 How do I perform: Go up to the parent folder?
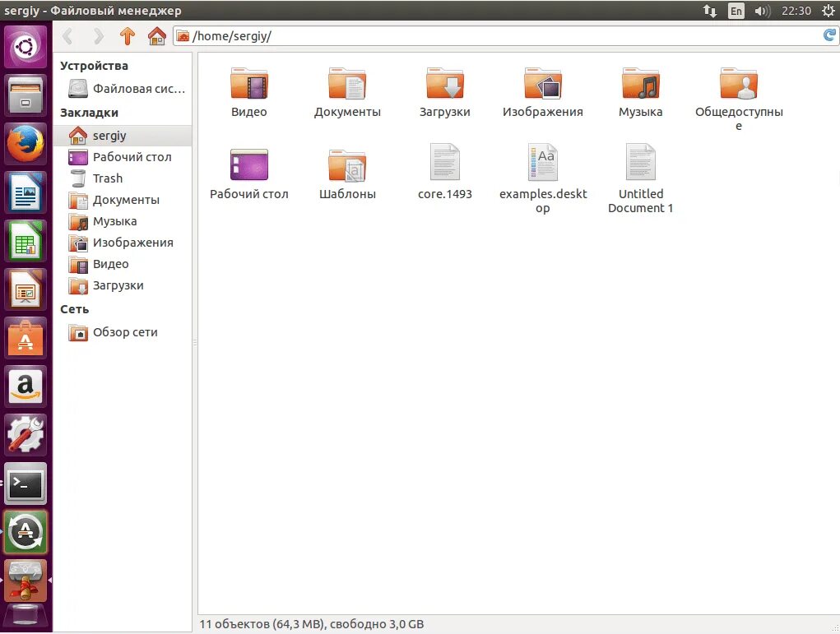[x=128, y=36]
